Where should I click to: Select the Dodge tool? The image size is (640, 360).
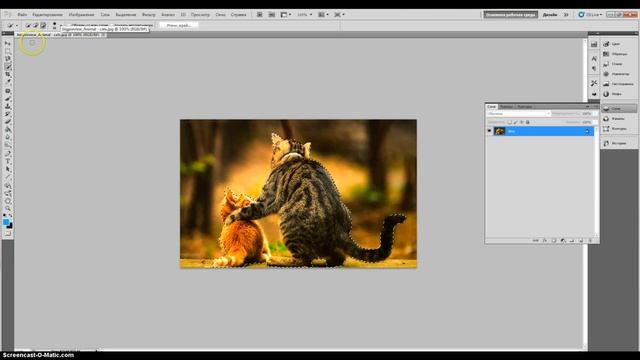[8, 145]
